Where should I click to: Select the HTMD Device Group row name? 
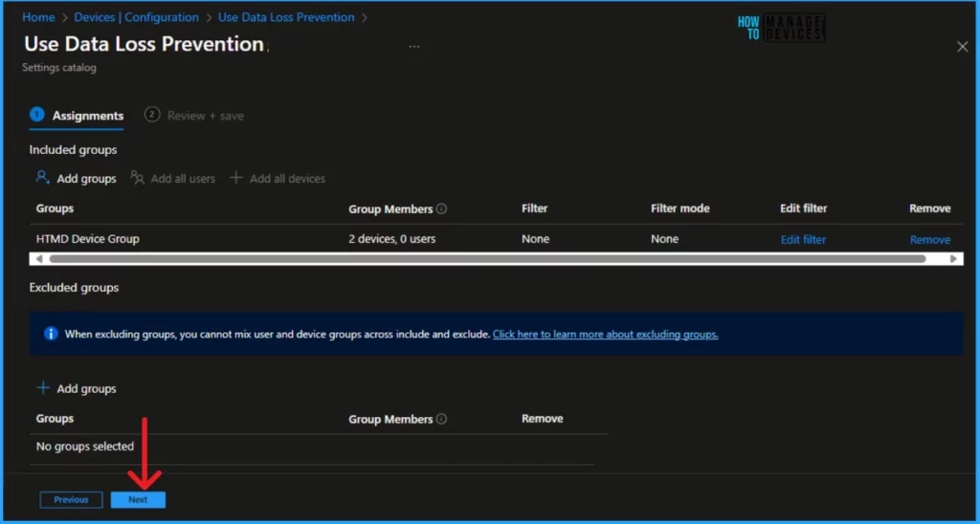[87, 239]
